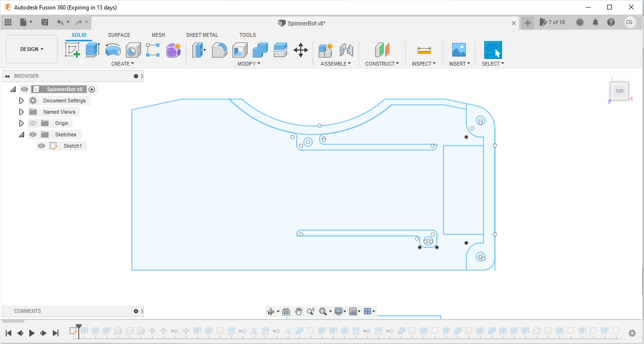
Task: Play the timeline history
Action: (x=32, y=333)
